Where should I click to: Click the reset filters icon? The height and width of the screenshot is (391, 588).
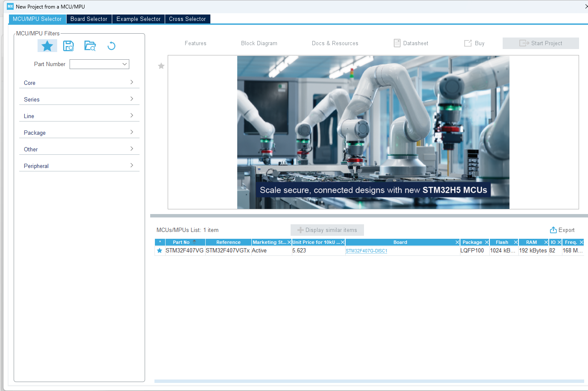point(111,46)
